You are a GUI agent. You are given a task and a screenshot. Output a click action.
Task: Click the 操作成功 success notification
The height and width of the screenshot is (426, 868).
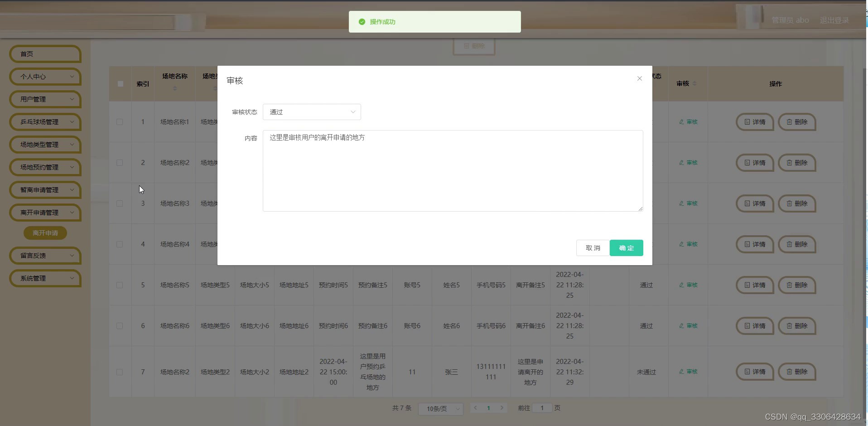coord(435,22)
